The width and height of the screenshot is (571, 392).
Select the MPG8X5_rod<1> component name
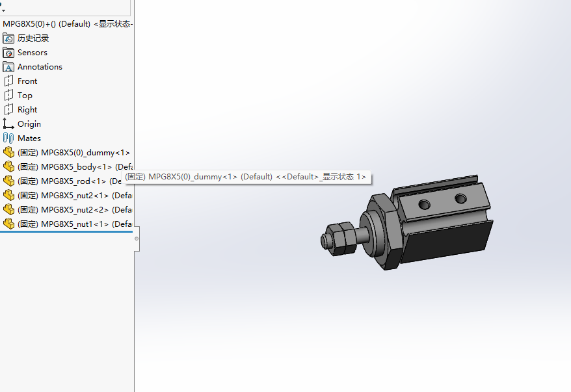tap(70, 181)
